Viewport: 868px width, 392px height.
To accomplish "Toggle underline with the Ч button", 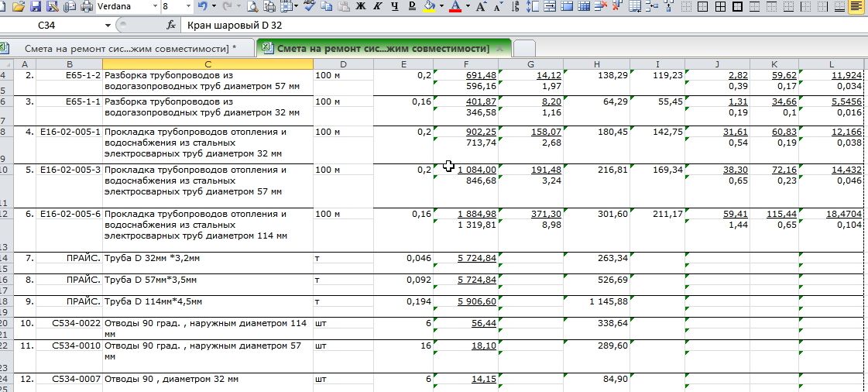I will [x=394, y=6].
